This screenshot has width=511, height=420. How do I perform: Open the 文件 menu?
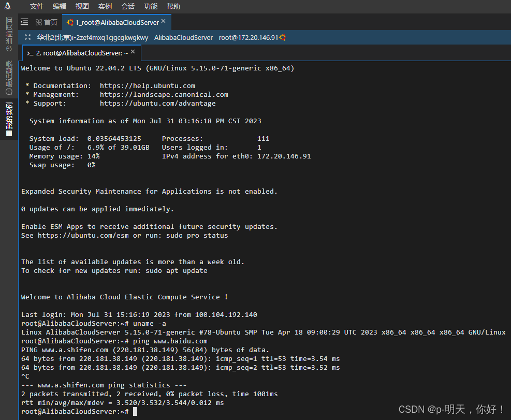36,6
